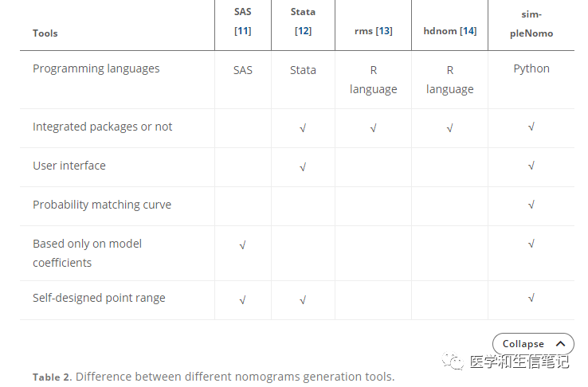The image size is (588, 387).
Task: Collapse the table with the Collapse button
Action: [x=524, y=344]
